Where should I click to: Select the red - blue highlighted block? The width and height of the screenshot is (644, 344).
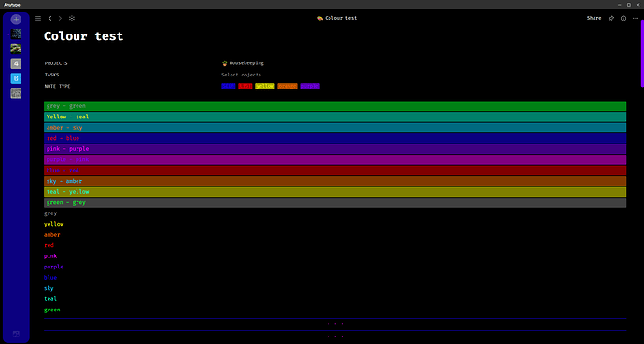[x=335, y=138]
